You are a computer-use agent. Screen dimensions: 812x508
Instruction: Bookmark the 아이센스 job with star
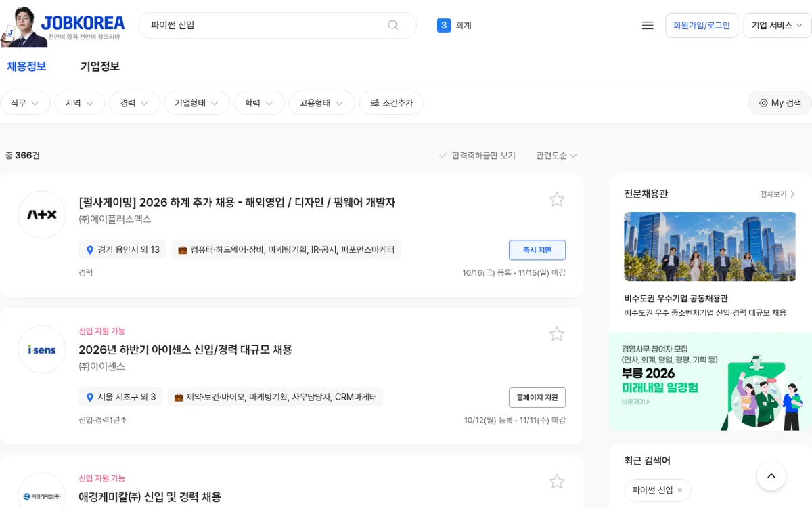click(557, 334)
